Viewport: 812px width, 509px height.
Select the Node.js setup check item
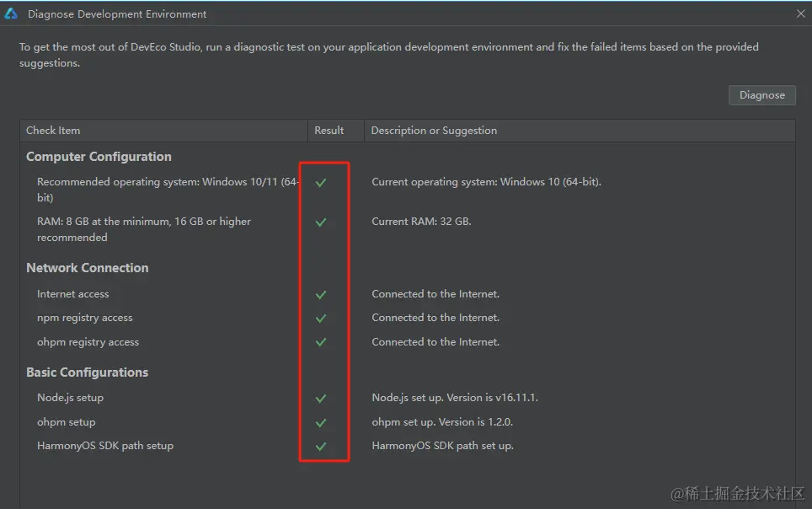click(x=70, y=398)
